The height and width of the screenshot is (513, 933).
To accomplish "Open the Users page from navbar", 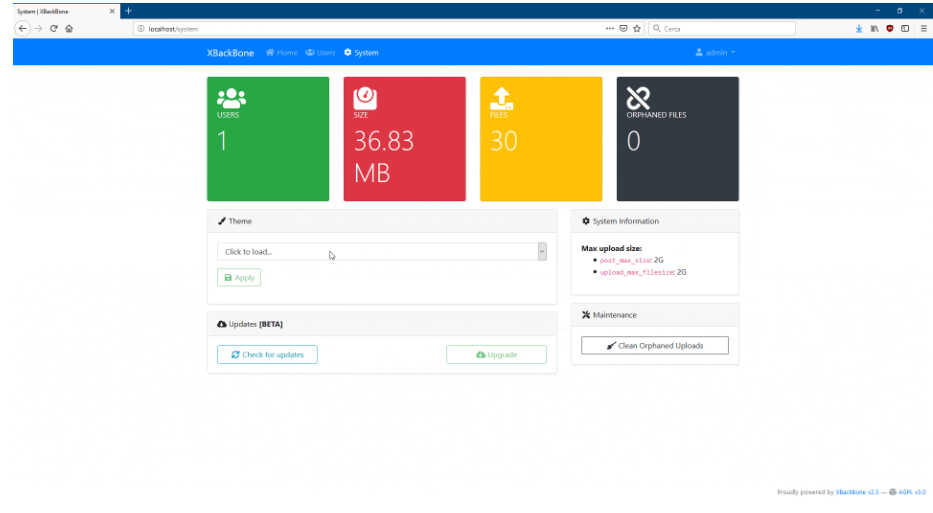I will [320, 53].
